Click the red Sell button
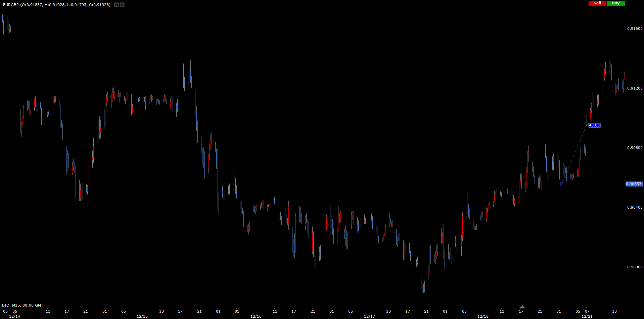 [x=597, y=3]
